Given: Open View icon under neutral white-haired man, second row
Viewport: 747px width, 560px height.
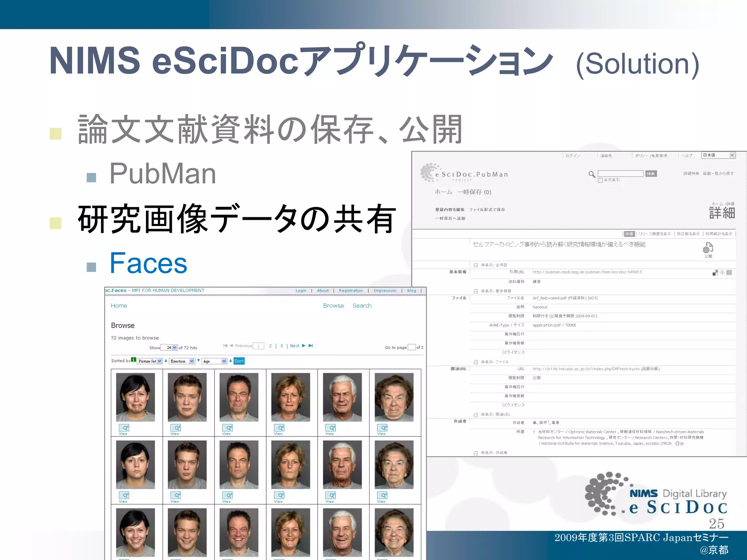Looking at the screenshot, I should 331,495.
